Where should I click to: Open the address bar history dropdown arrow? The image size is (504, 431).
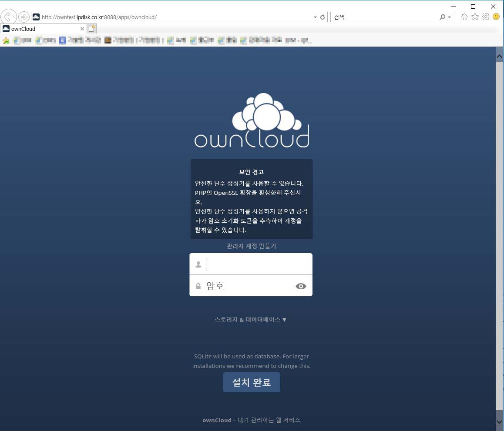click(x=315, y=17)
